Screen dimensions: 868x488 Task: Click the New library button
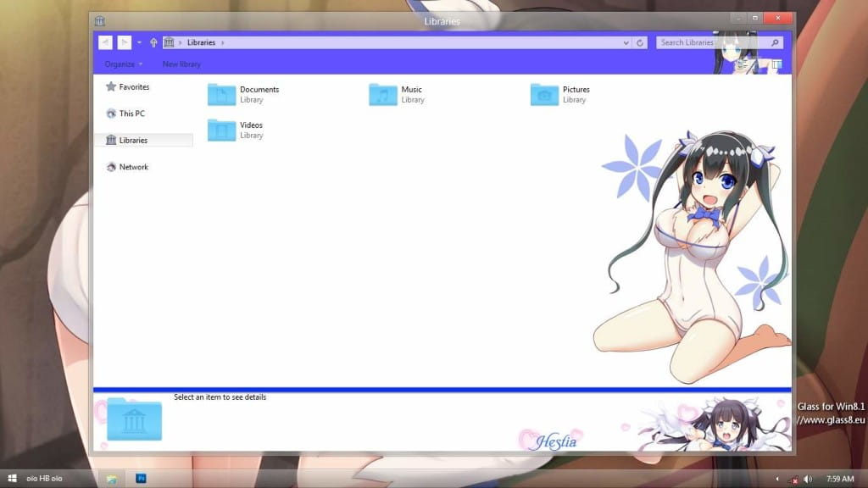point(181,64)
